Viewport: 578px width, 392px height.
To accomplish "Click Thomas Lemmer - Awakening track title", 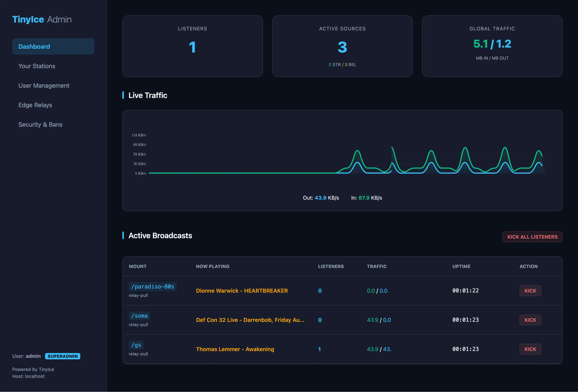I will point(235,349).
